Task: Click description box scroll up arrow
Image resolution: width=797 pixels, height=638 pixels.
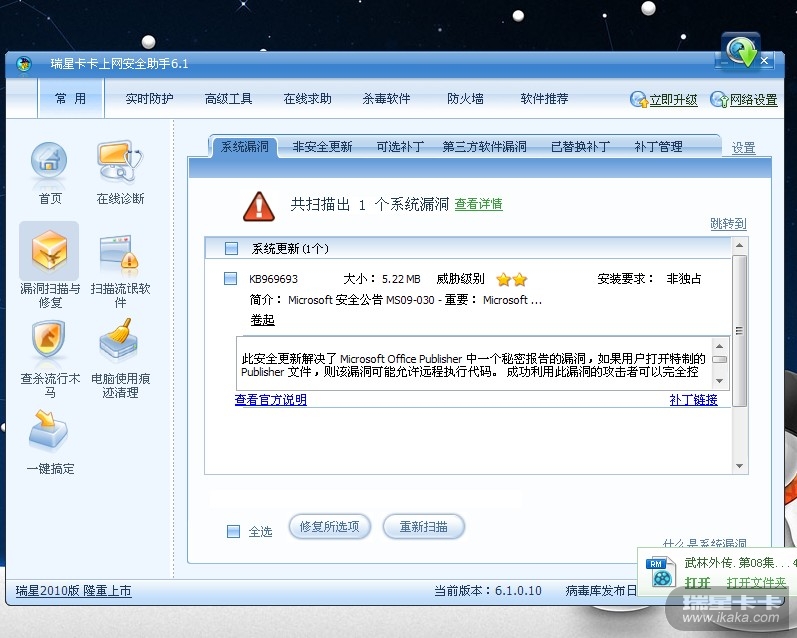Action: pyautogui.click(x=719, y=346)
